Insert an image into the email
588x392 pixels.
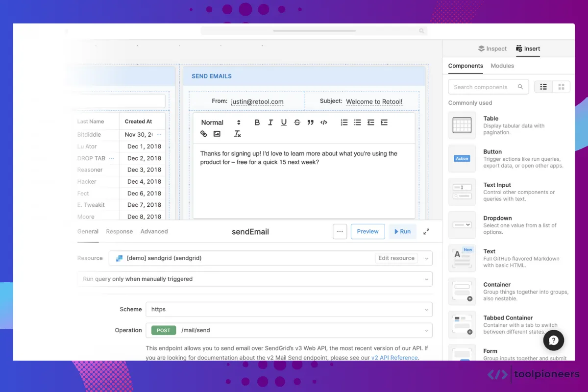[217, 134]
